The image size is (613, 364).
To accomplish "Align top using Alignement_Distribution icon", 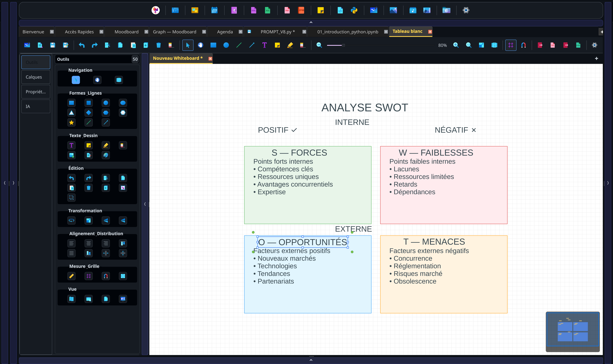I will tap(123, 243).
